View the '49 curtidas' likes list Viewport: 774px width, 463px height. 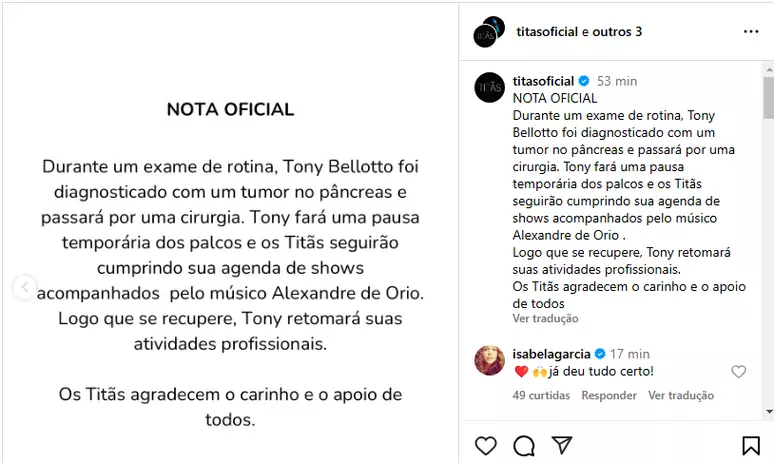[x=540, y=395]
